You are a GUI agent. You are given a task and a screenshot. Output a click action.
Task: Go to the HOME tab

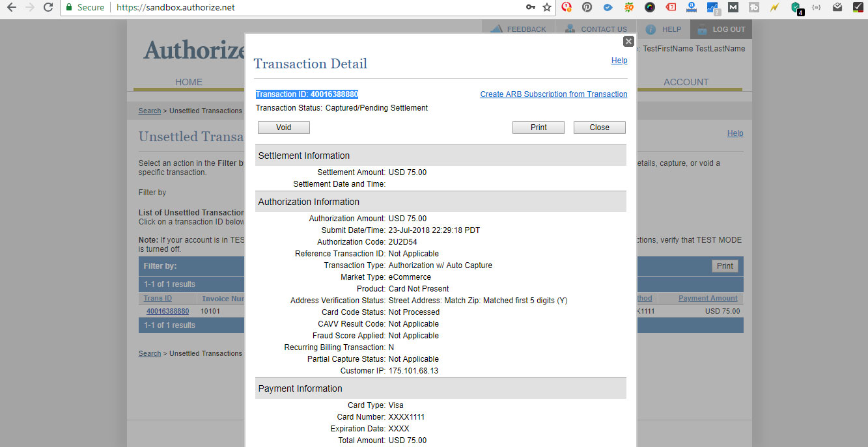click(x=189, y=82)
